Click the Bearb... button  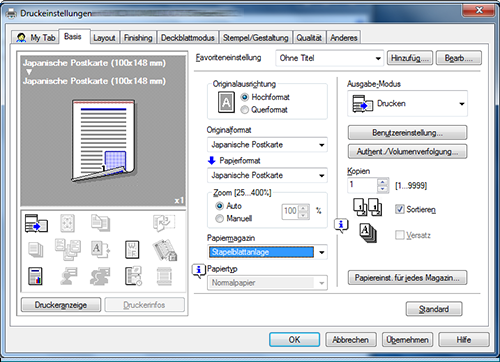point(459,58)
